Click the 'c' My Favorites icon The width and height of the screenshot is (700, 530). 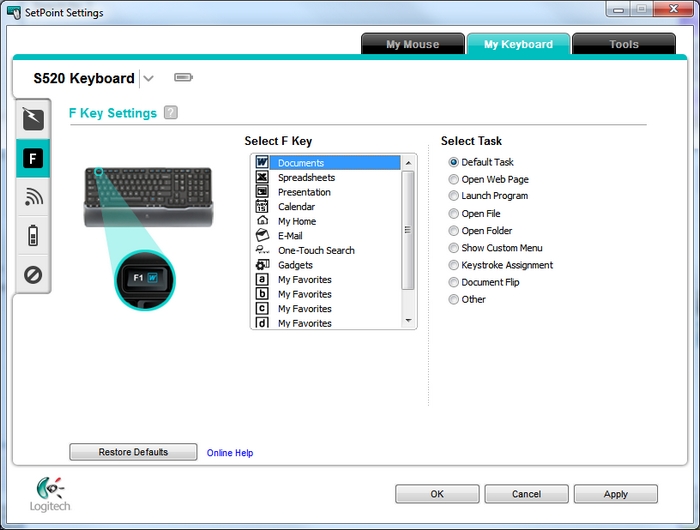coord(262,309)
